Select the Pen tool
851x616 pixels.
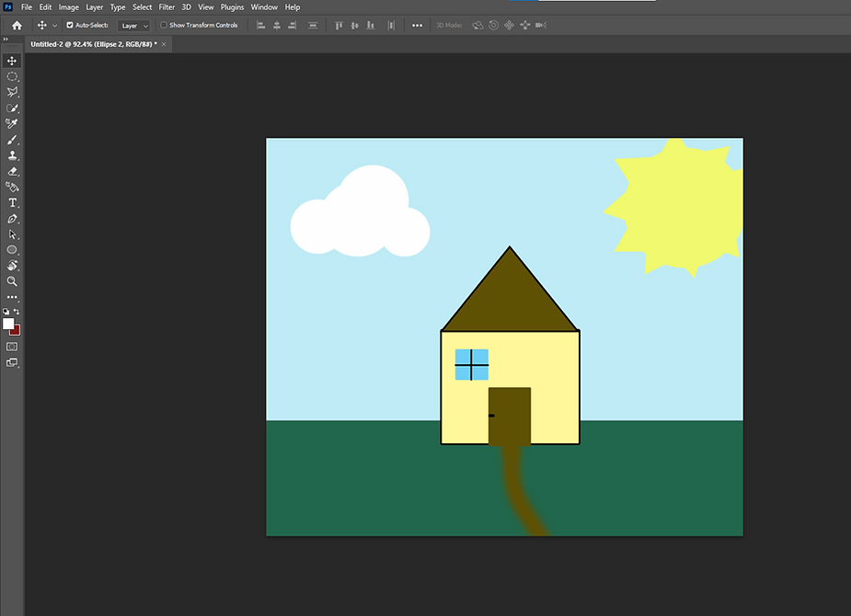coord(12,219)
